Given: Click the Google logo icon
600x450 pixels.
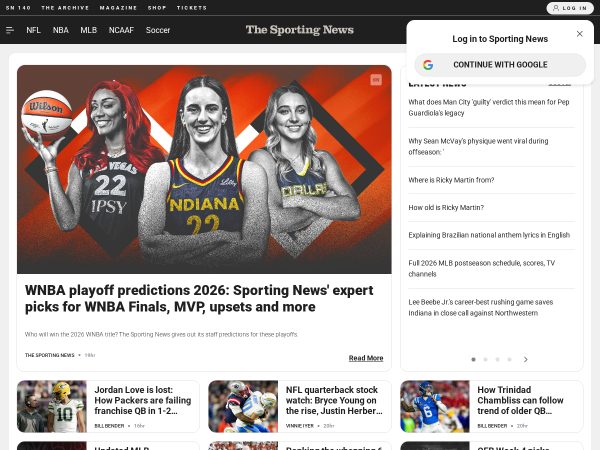Looking at the screenshot, I should coord(428,65).
